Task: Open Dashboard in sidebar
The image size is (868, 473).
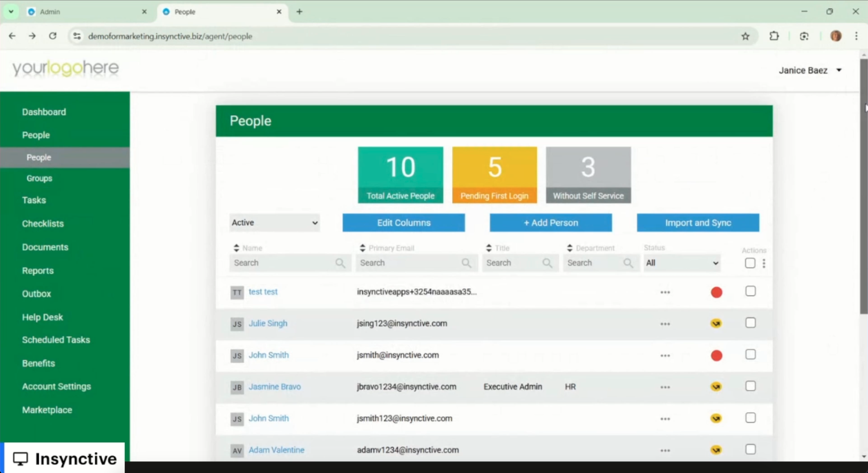Action: 44,112
